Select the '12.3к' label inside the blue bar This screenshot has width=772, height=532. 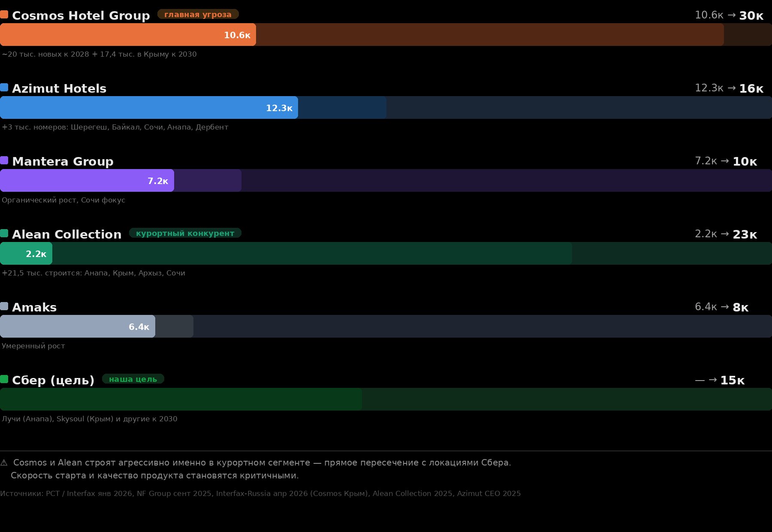click(279, 108)
